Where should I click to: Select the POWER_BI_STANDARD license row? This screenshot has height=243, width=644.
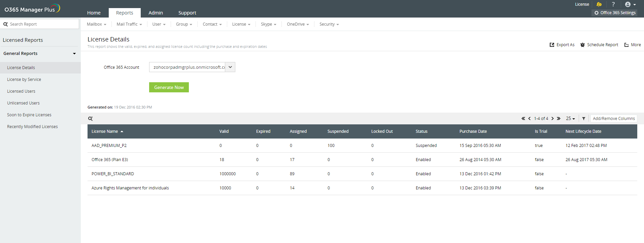tap(362, 174)
